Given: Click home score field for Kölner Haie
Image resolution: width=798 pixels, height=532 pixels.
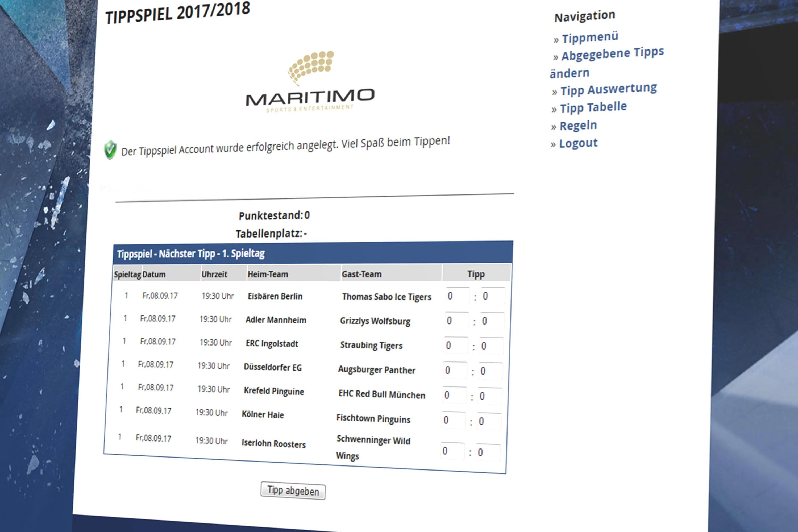Looking at the screenshot, I should 454,420.
